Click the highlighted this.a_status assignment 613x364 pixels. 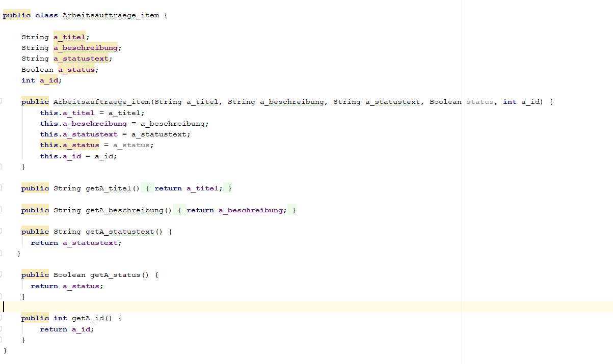coord(70,145)
